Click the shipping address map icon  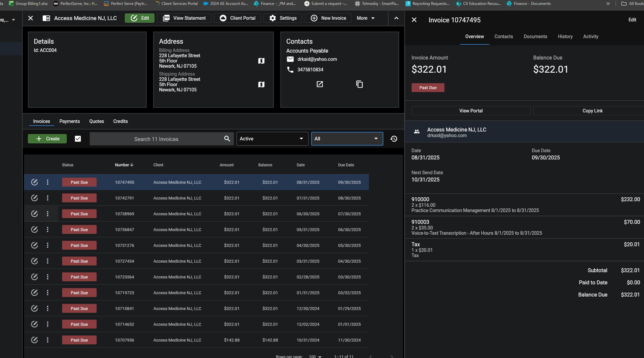[261, 84]
